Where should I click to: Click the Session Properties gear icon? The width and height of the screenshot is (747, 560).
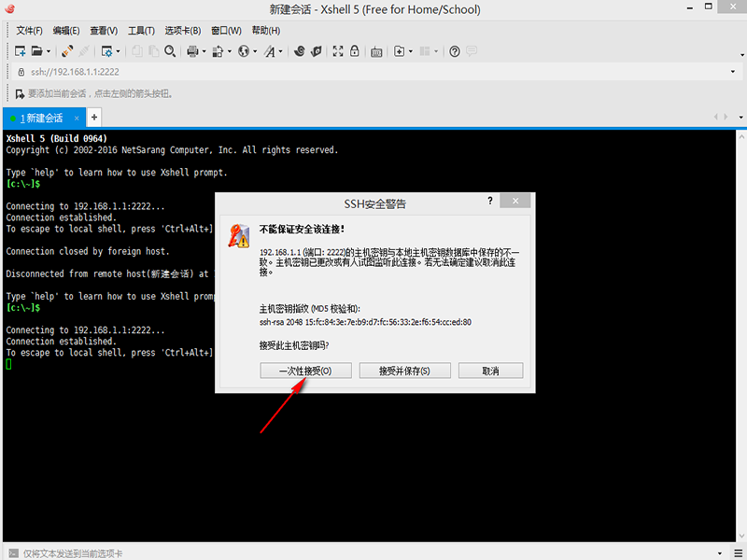(x=107, y=51)
